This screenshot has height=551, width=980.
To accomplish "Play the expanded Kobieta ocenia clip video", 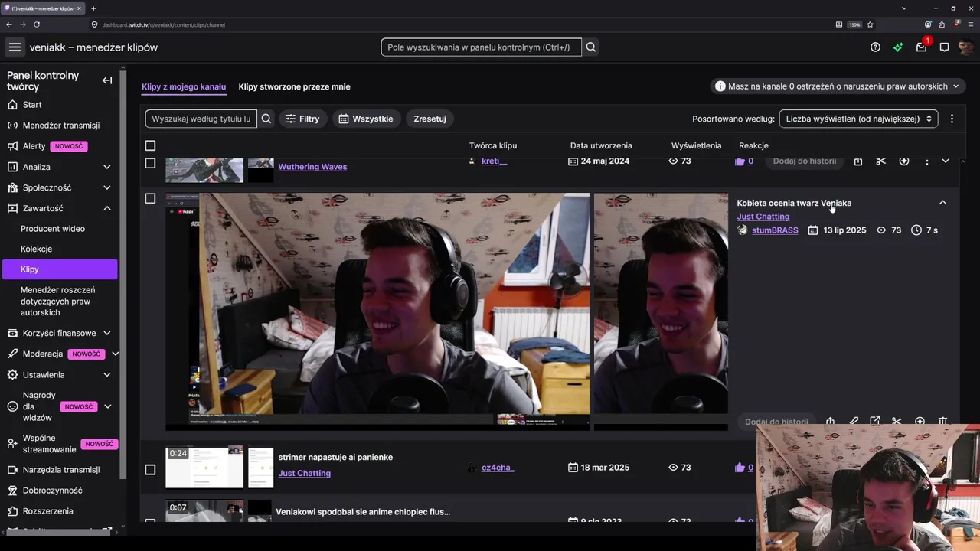I will [x=377, y=311].
